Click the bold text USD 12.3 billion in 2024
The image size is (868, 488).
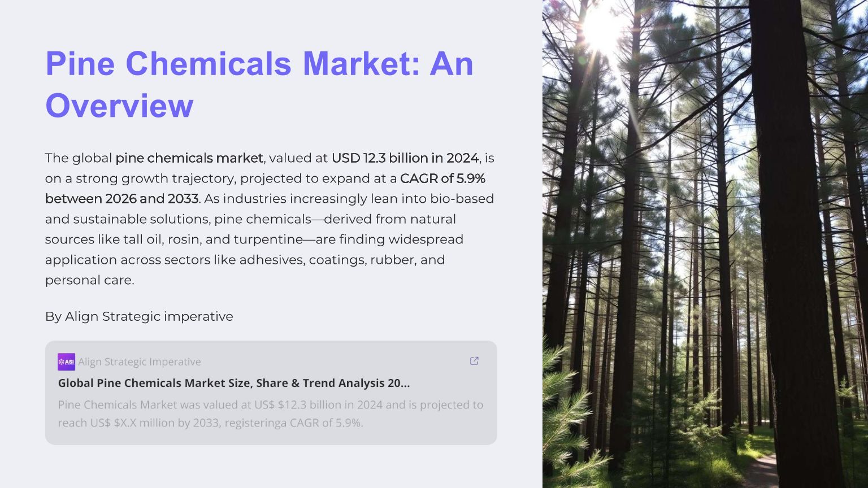(x=405, y=158)
